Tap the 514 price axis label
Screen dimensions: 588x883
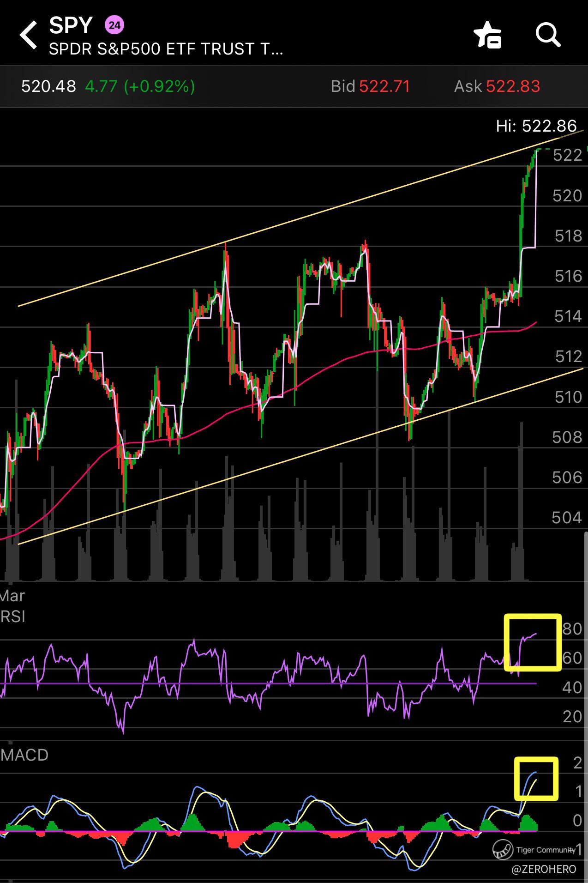[x=568, y=316]
